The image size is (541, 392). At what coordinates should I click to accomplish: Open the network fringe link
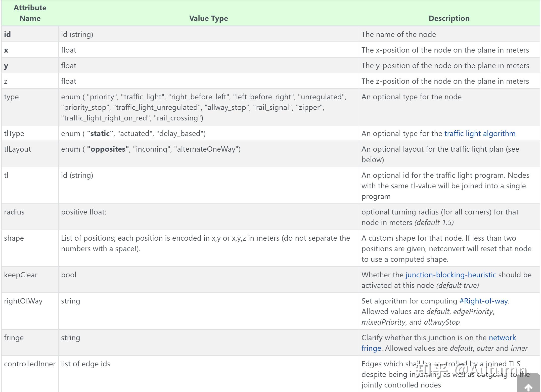point(502,338)
